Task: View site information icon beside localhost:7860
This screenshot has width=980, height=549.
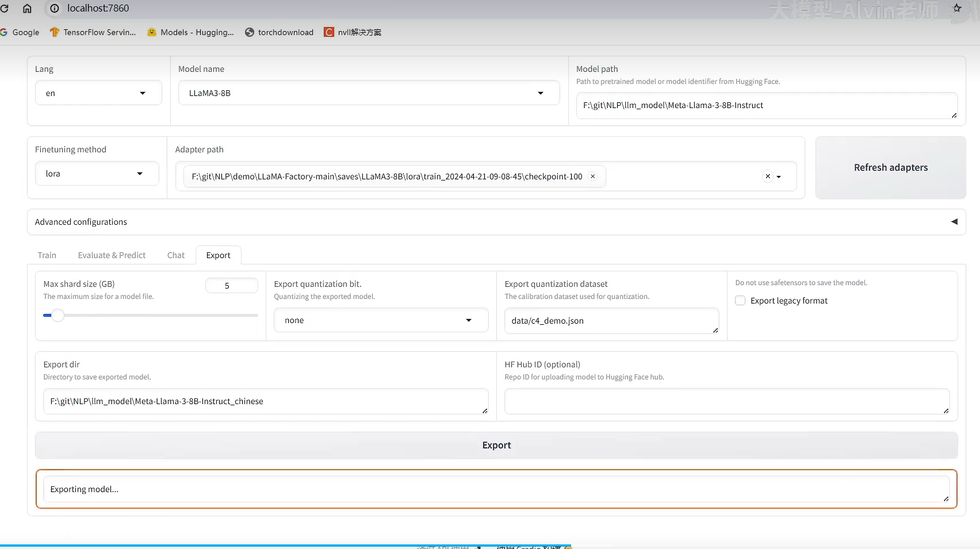Action: (x=55, y=8)
